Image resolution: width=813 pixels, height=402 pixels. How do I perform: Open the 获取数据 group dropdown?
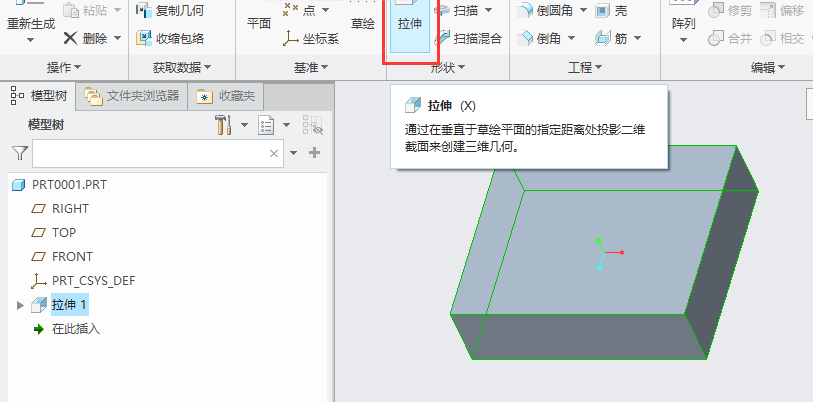tap(182, 67)
